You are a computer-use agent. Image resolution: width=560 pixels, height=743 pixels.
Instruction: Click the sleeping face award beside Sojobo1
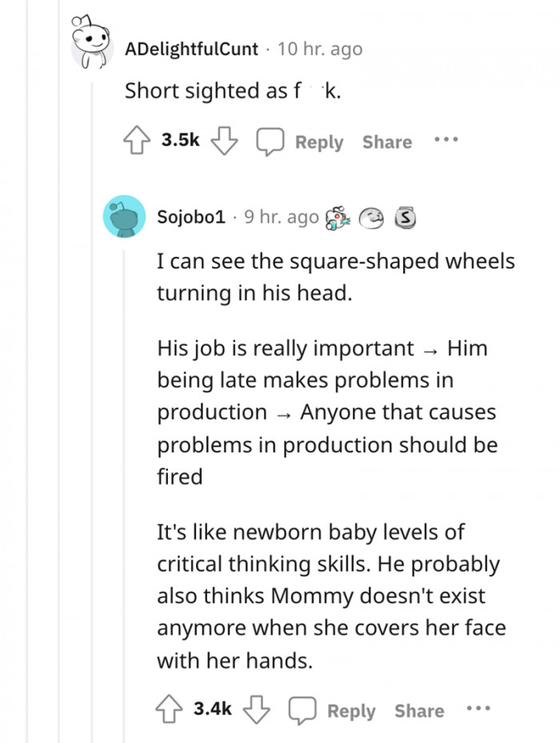click(373, 217)
